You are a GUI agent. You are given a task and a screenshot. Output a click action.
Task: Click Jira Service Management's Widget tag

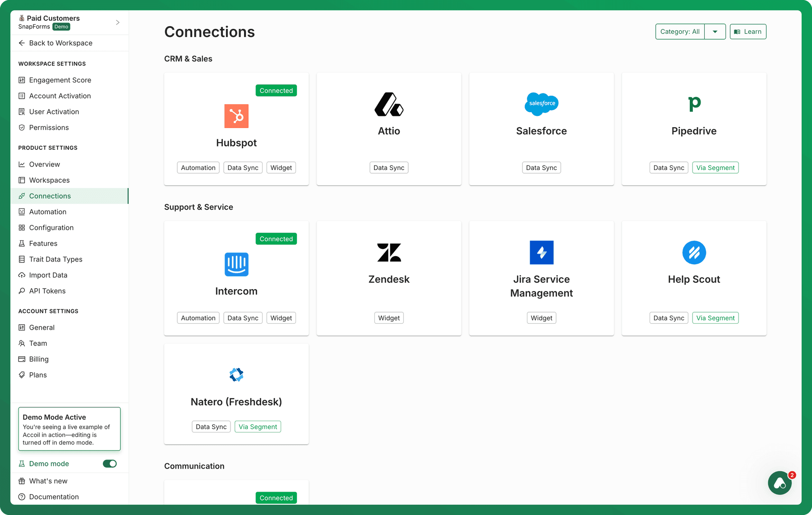tap(541, 318)
